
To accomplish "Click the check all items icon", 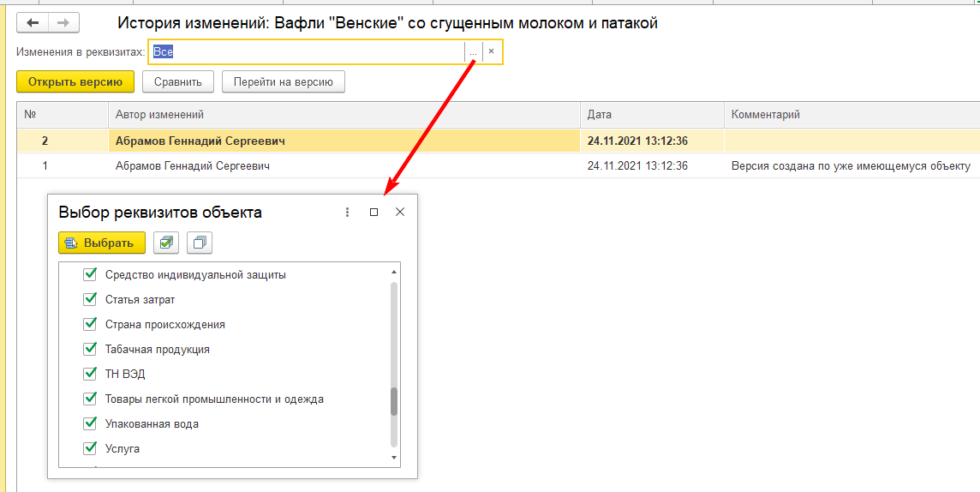I will pos(166,243).
